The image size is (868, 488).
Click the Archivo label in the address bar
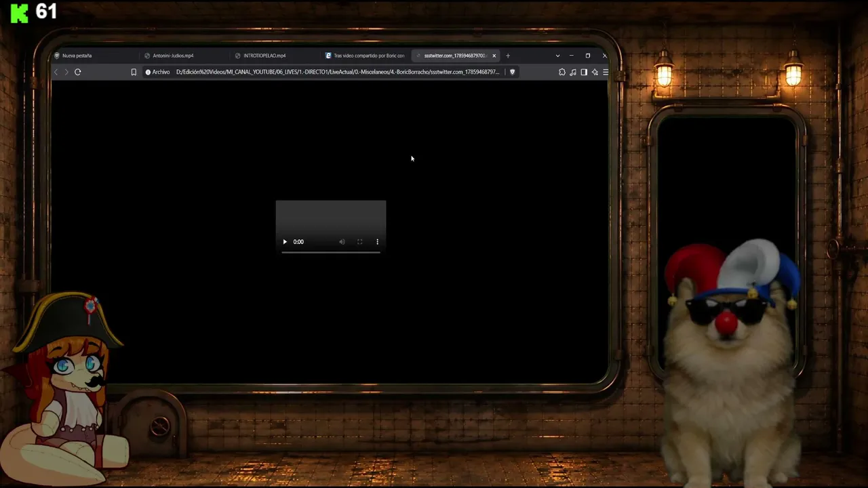coord(161,72)
